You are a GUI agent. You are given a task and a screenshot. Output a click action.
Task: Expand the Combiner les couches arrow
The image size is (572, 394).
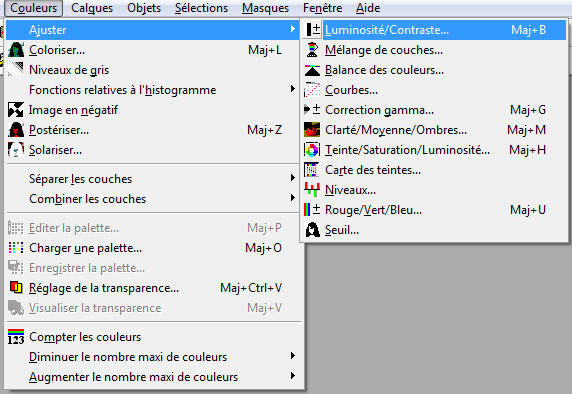point(293,198)
